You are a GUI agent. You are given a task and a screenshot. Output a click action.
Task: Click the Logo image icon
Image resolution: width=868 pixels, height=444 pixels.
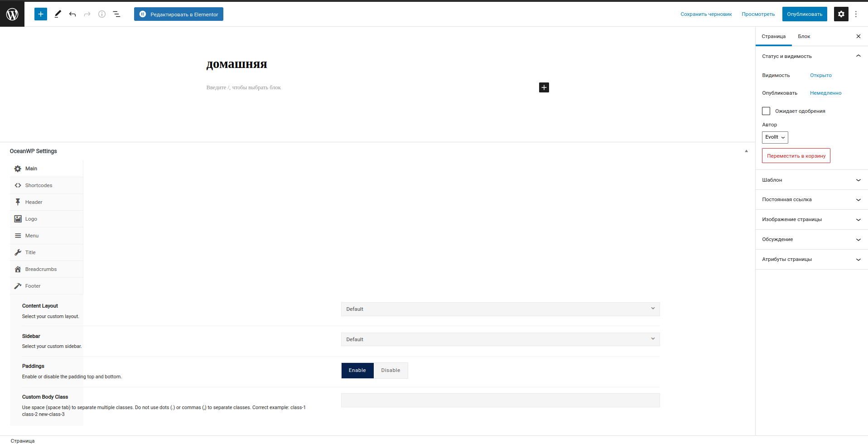tap(18, 219)
